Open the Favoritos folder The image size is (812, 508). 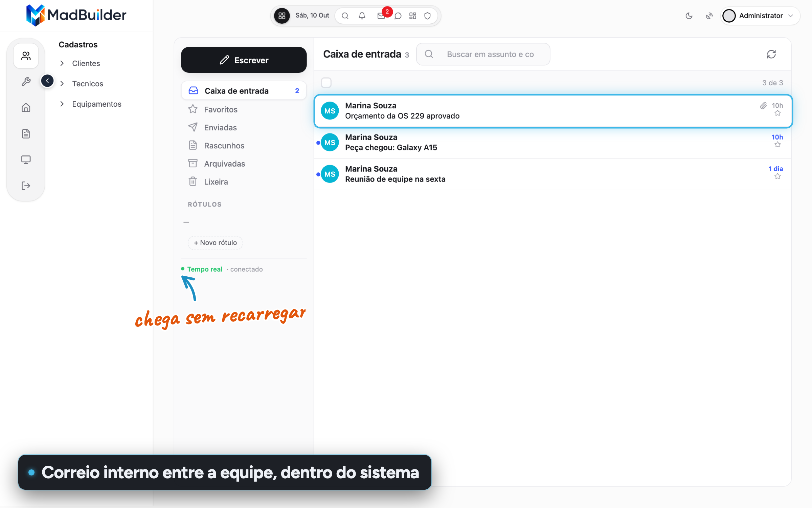(x=244, y=109)
